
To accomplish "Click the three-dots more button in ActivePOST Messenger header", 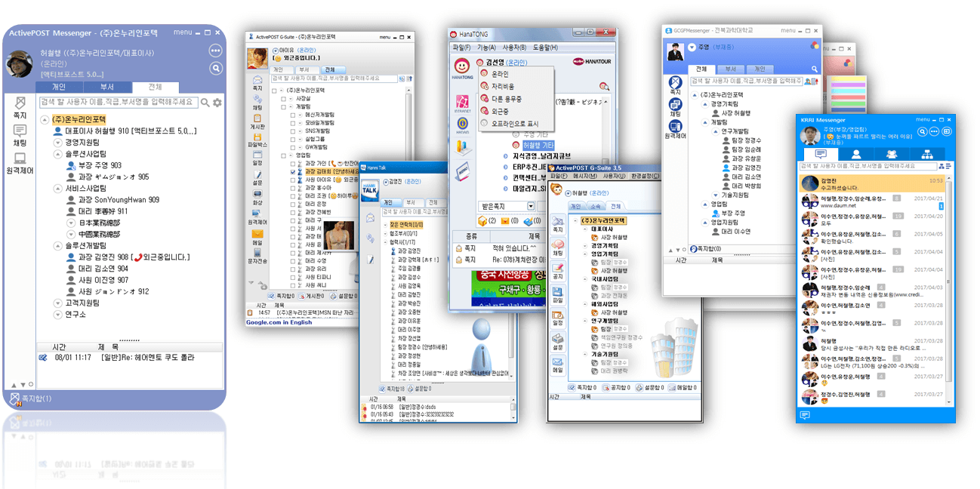I will (x=216, y=51).
